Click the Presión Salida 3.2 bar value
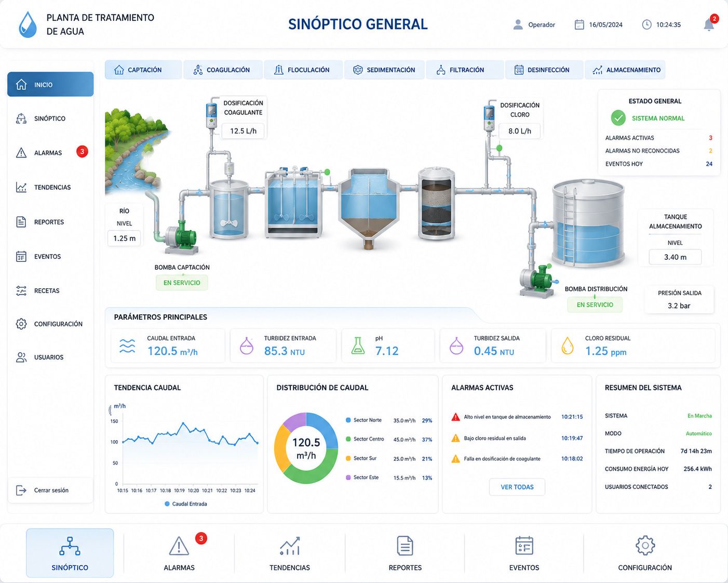Viewport: 728px width, 583px height. click(x=679, y=306)
